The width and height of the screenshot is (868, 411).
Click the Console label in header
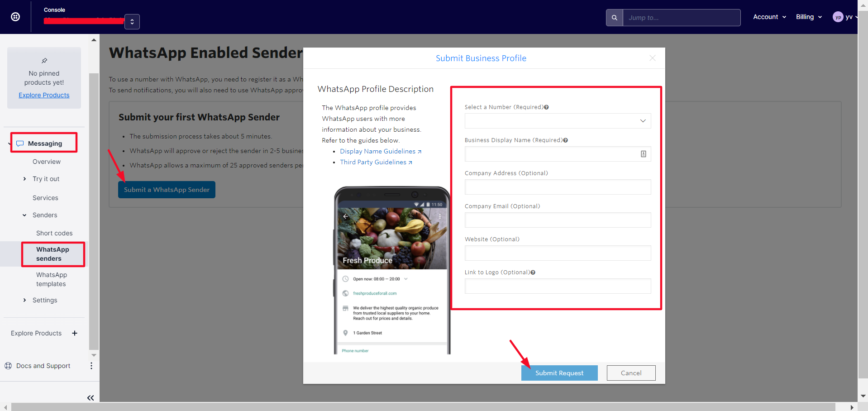pos(54,10)
